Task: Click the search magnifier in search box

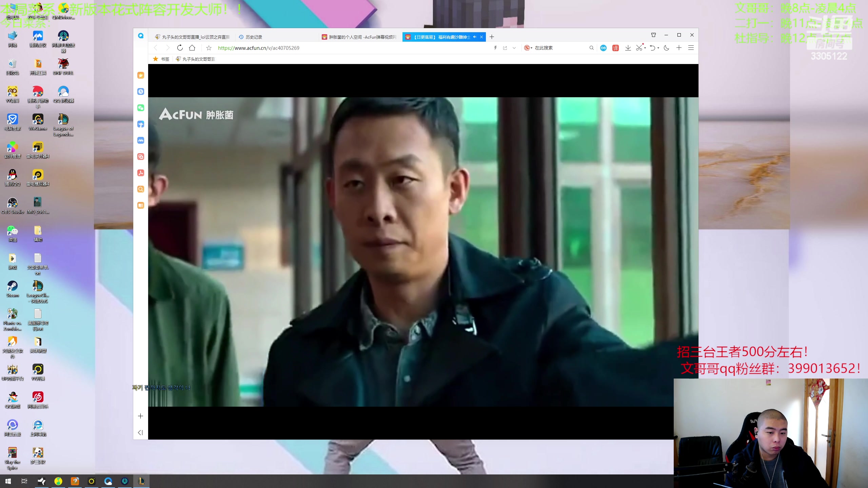Action: [591, 48]
